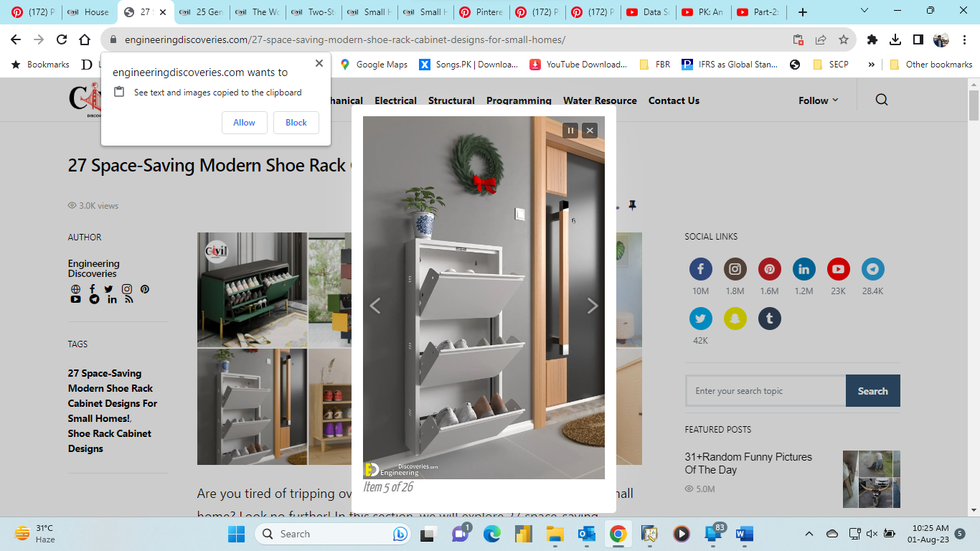Open the Telegram social link icon
Screen dimensions: 980x551
click(x=872, y=270)
